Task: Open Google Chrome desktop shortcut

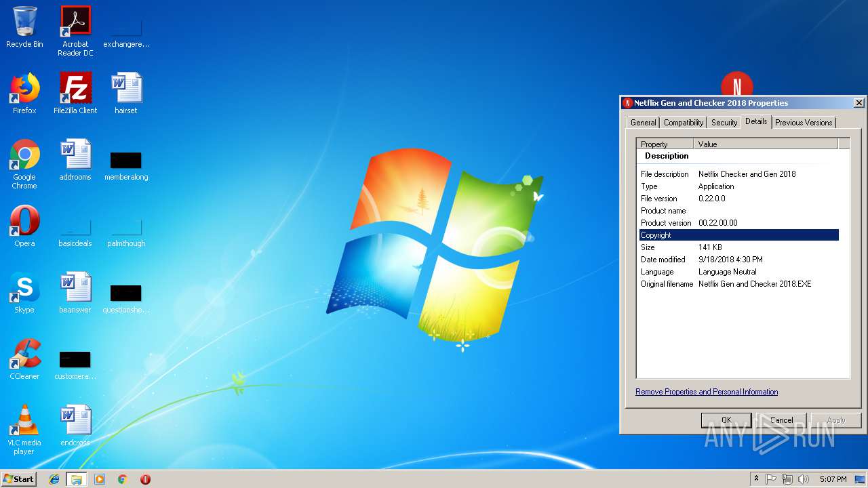Action: [x=24, y=164]
